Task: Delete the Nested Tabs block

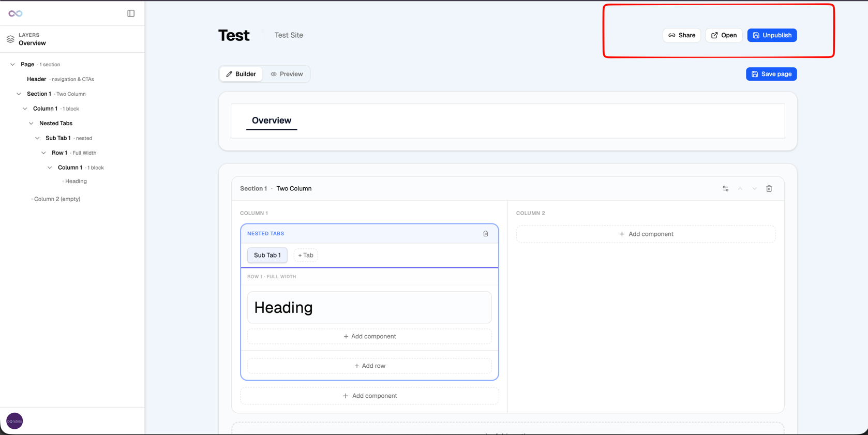Action: pyautogui.click(x=486, y=234)
